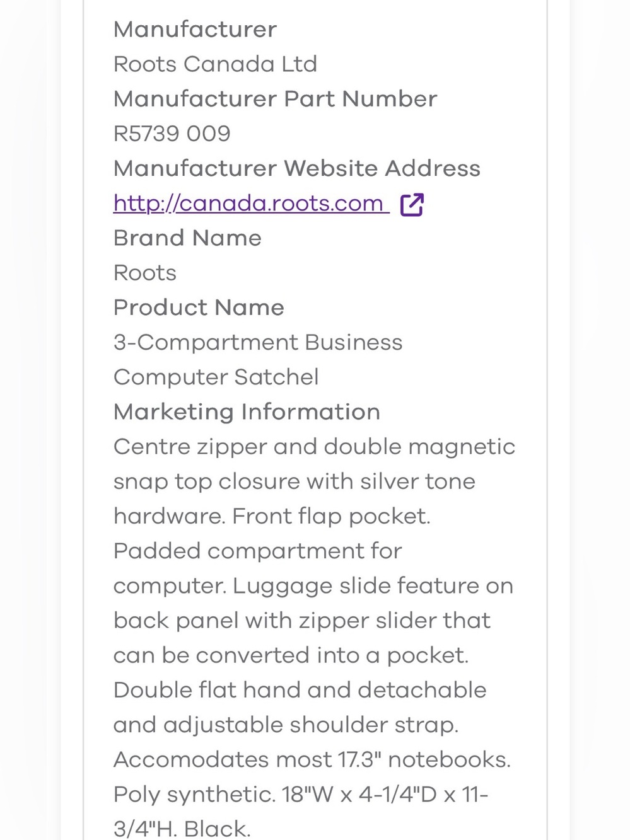The width and height of the screenshot is (630, 840).
Task: Click the detachable shoulder strap sentence
Action: 300,707
